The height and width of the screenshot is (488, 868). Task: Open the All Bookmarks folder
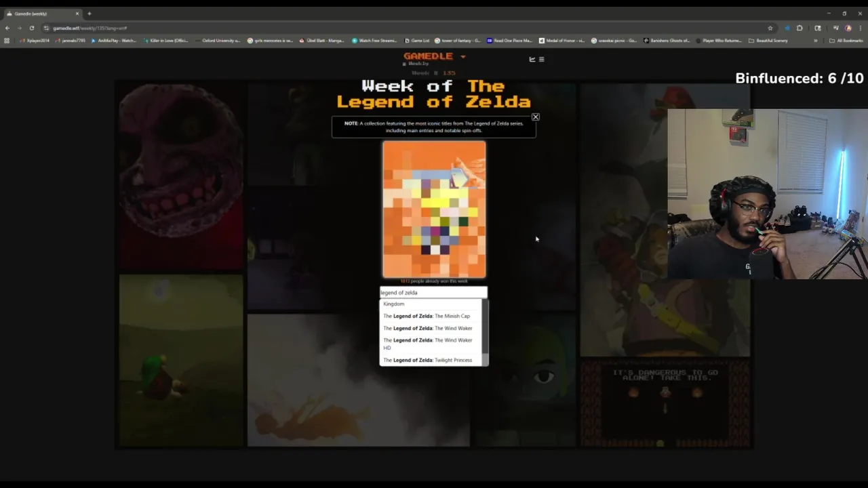tap(846, 41)
